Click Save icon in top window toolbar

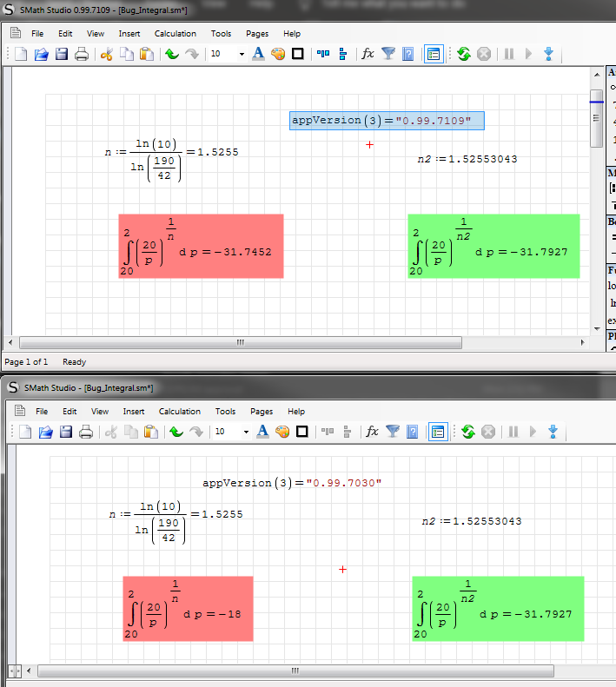(62, 54)
